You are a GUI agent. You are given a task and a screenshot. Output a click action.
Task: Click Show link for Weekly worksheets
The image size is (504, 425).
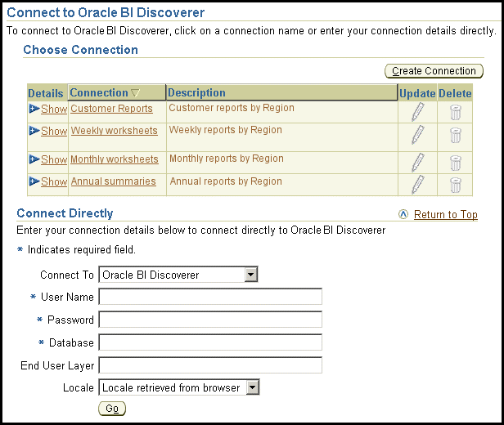[x=54, y=131]
